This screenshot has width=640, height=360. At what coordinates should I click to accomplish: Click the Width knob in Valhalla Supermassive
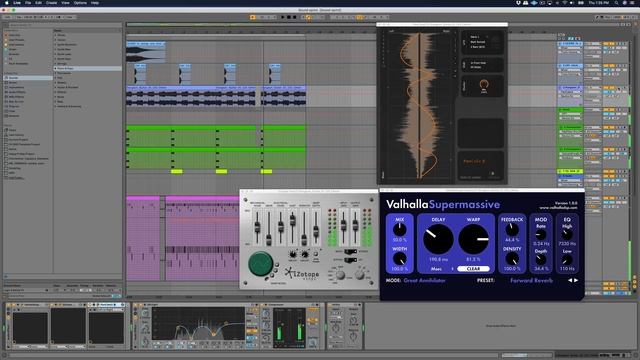pyautogui.click(x=400, y=259)
